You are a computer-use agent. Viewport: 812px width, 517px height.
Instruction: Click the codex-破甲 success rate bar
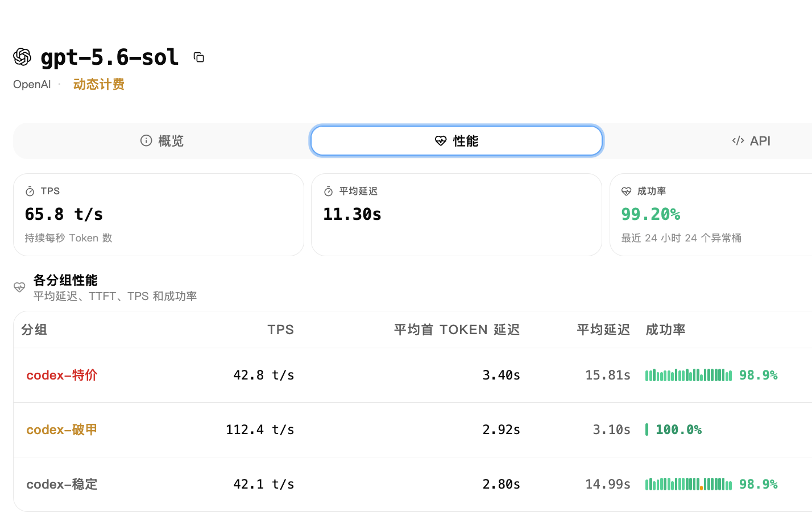[647, 430]
